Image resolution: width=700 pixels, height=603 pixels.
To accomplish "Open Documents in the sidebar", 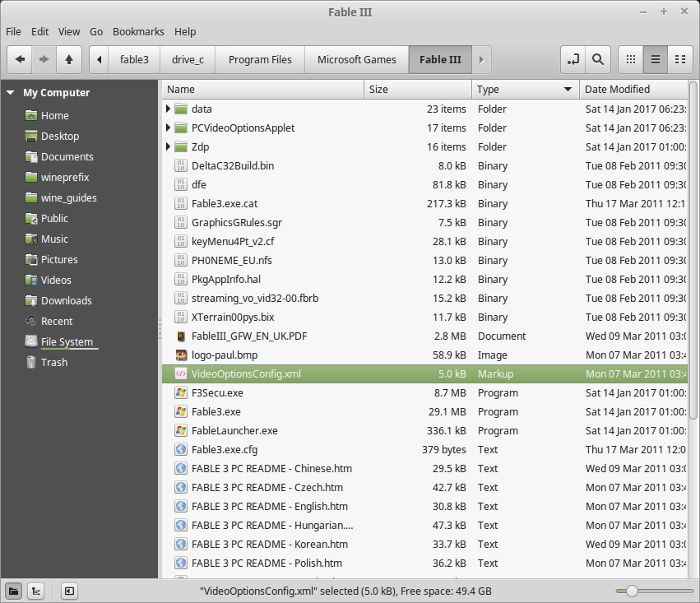I will click(67, 157).
